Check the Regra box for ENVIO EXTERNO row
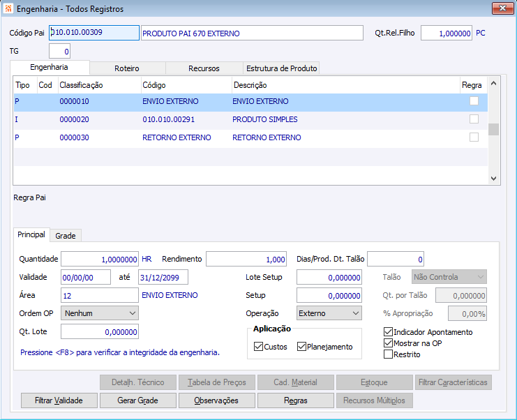The height and width of the screenshot is (420, 517). click(x=474, y=101)
